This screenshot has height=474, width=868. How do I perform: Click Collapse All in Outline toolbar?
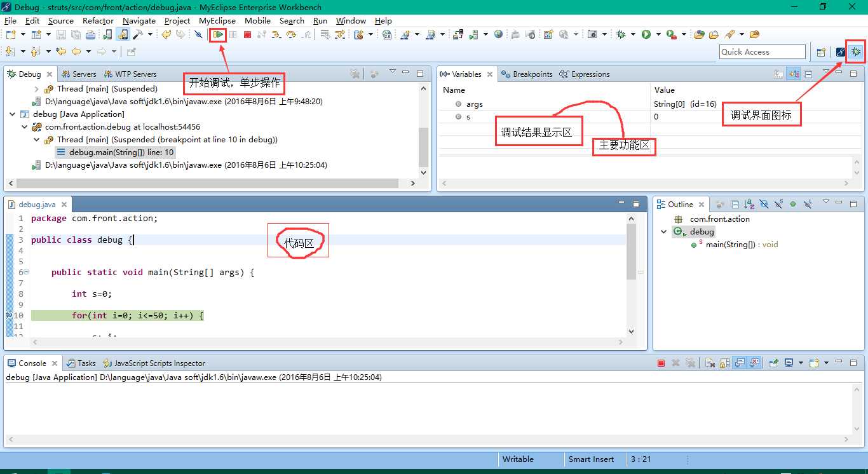coord(735,205)
